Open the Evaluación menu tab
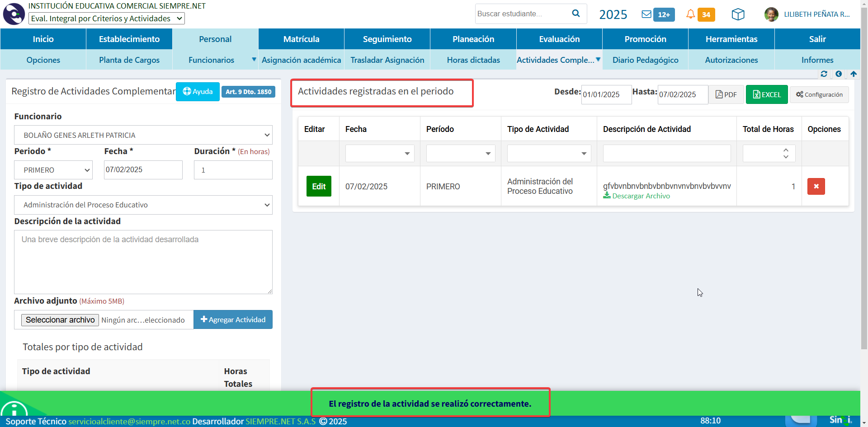 pos(559,39)
